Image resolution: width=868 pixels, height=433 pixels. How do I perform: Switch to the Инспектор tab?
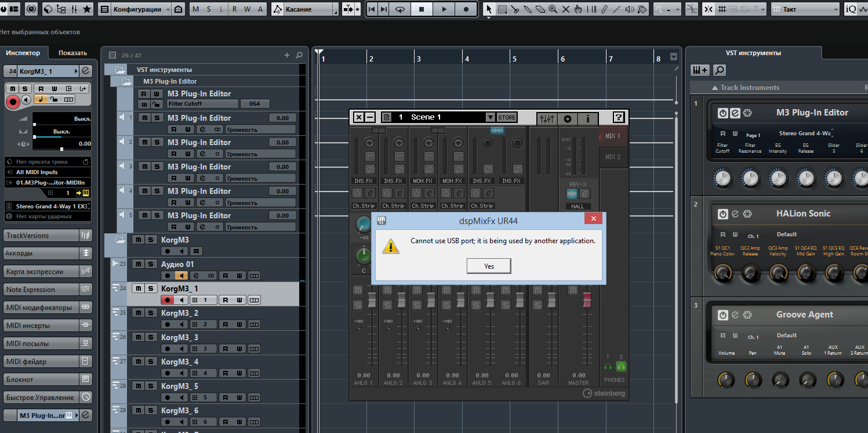pyautogui.click(x=23, y=53)
